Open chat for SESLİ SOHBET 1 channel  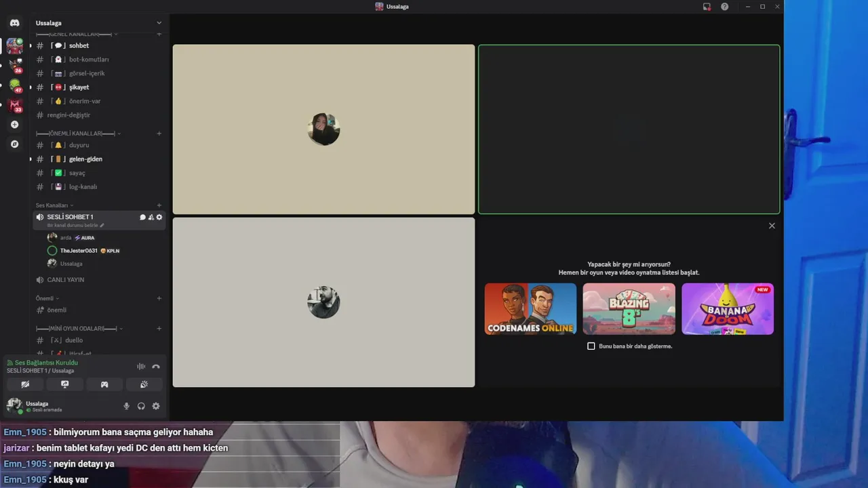[142, 217]
